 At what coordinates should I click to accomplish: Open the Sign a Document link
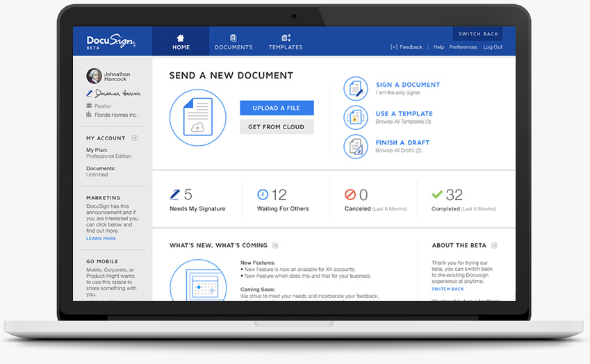coord(408,85)
